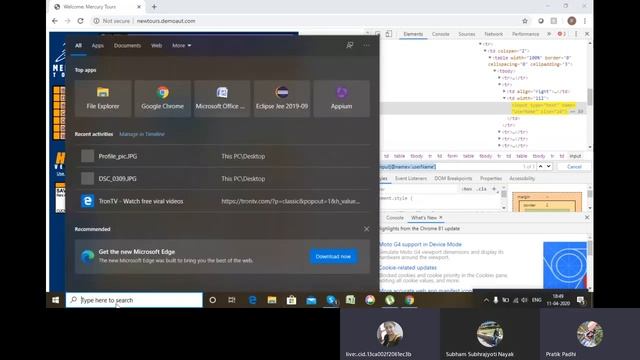Collapse the td colspan="2" node
Viewport: 640px width, 360px height.
point(485,51)
